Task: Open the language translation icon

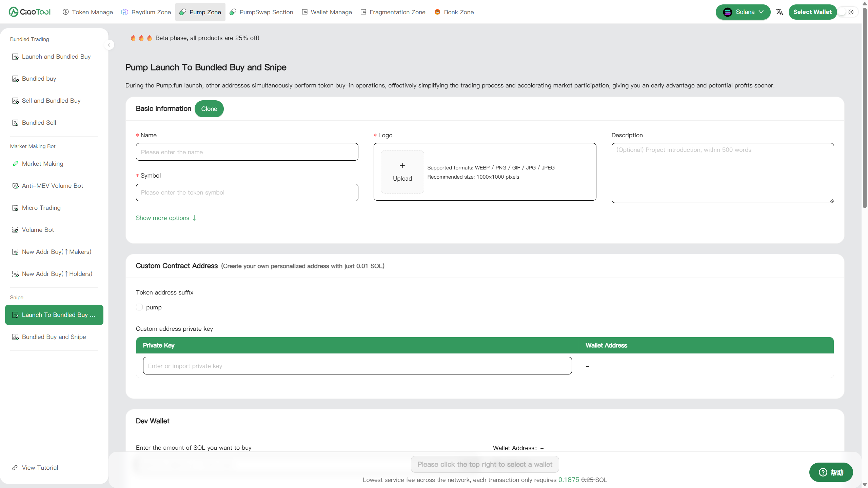Action: pos(780,12)
